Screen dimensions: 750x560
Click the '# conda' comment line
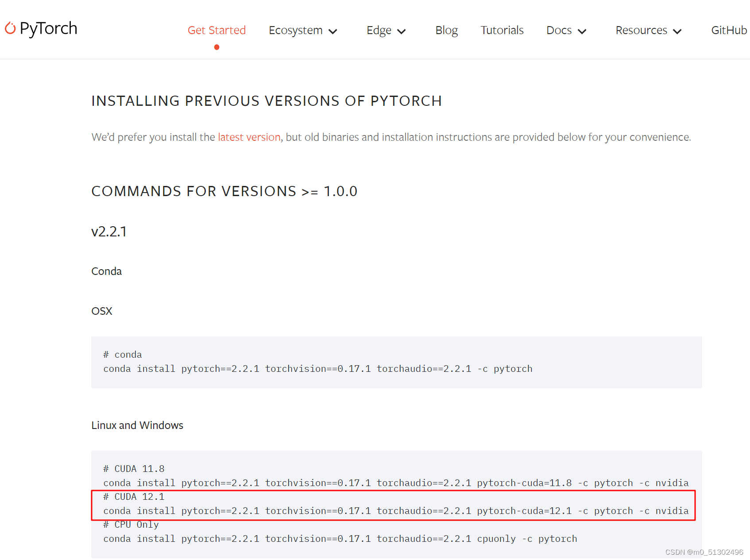[x=123, y=355]
